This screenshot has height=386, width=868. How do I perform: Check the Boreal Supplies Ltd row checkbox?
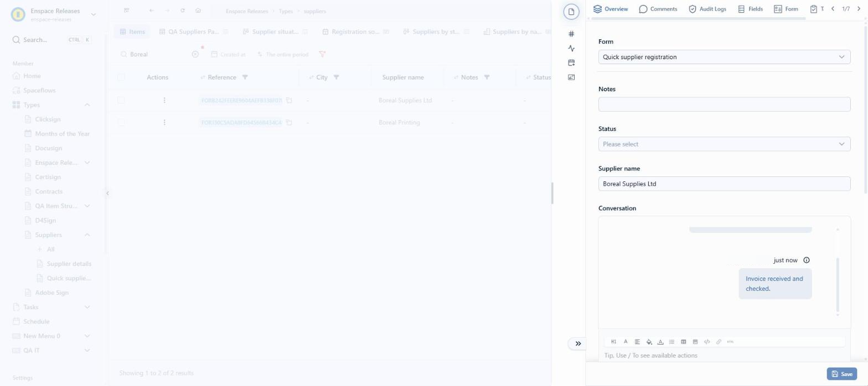pyautogui.click(x=121, y=101)
